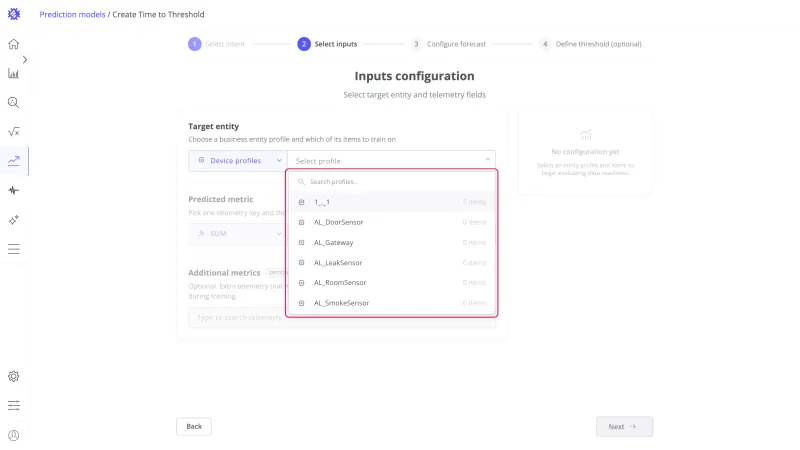Open the magnifier analysis icon
Screen dimensions: 800x450
click(14, 103)
